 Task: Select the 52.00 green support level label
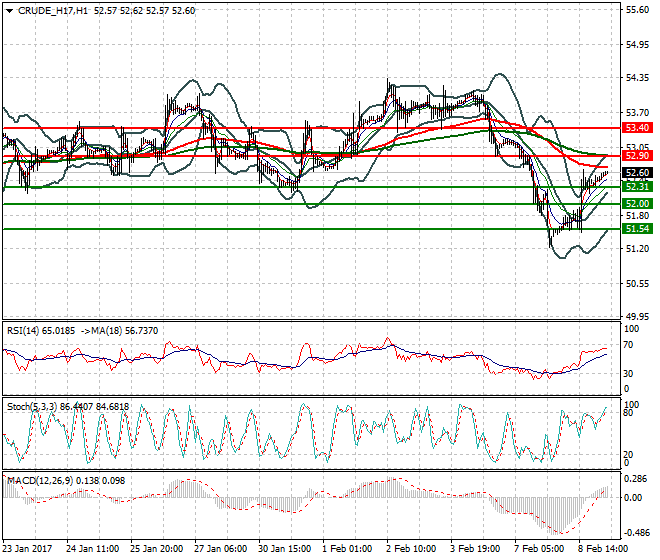pyautogui.click(x=637, y=204)
